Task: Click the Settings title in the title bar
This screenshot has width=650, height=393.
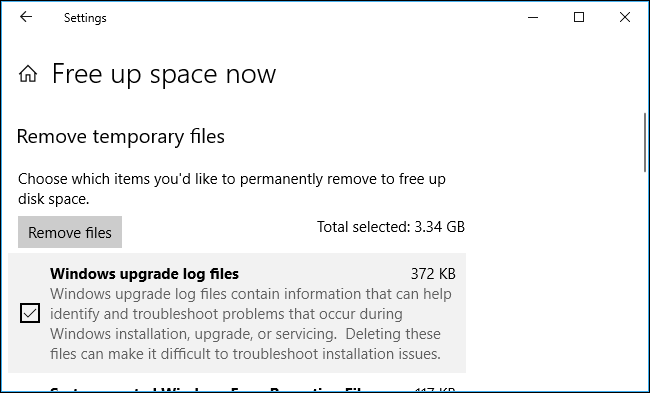Action: (x=85, y=18)
